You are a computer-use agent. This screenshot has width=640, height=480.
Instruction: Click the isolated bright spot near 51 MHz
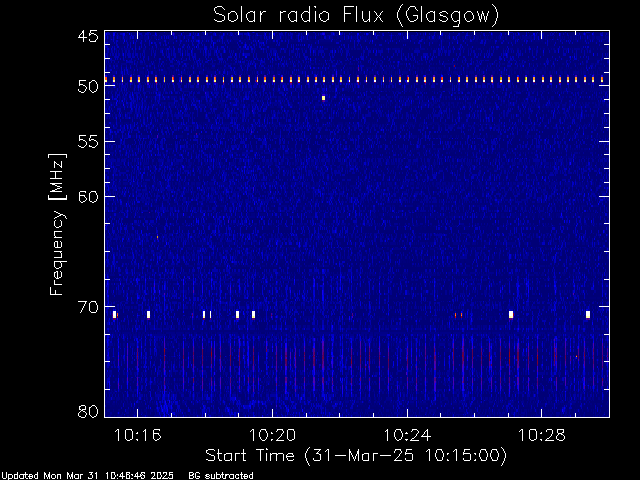pyautogui.click(x=323, y=98)
